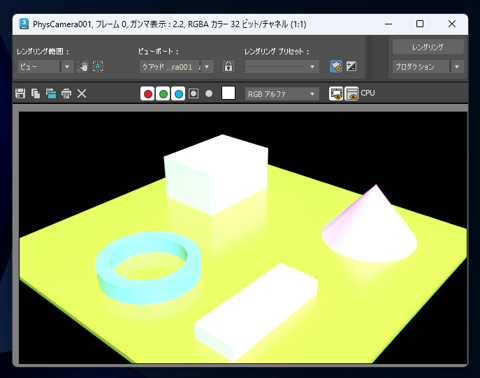The image size is (480, 378).
Task: Toggle the UI overlay icon
Action: (336, 94)
